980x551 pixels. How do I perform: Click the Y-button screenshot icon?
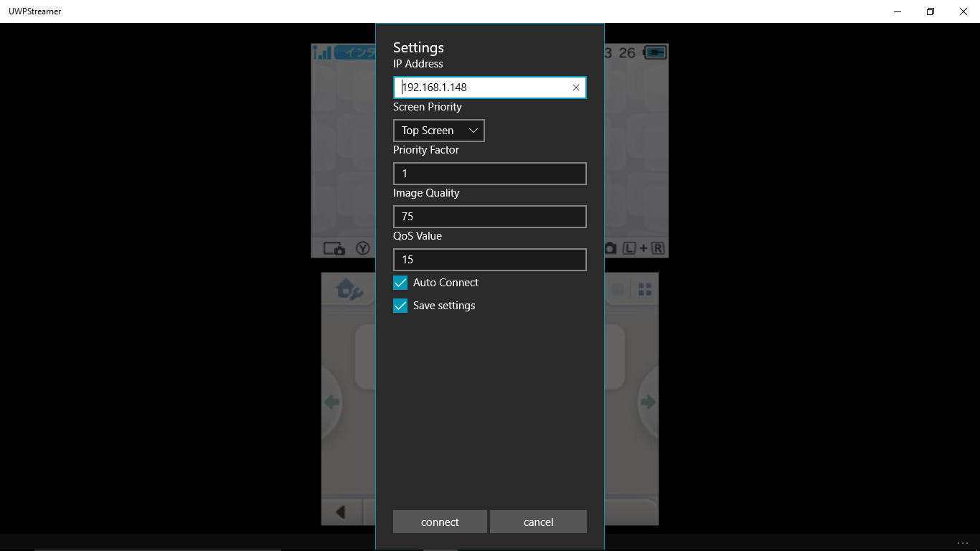pyautogui.click(x=363, y=248)
